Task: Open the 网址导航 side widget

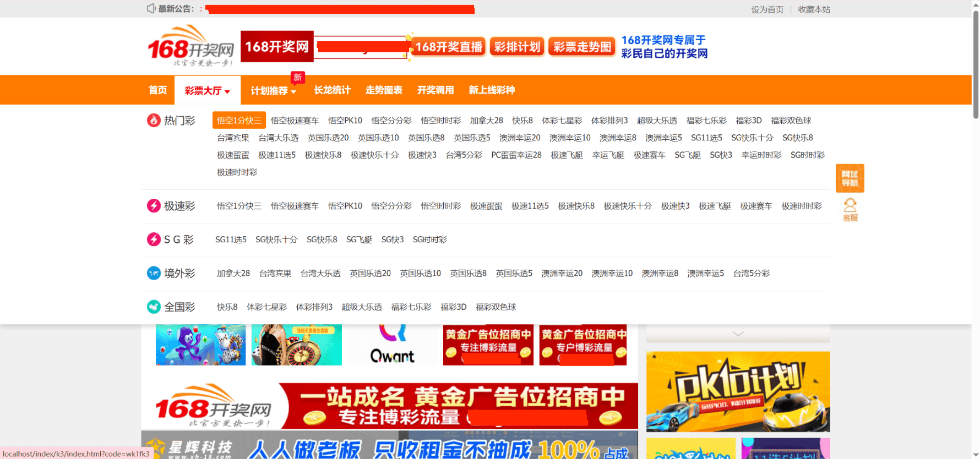Action: click(850, 178)
